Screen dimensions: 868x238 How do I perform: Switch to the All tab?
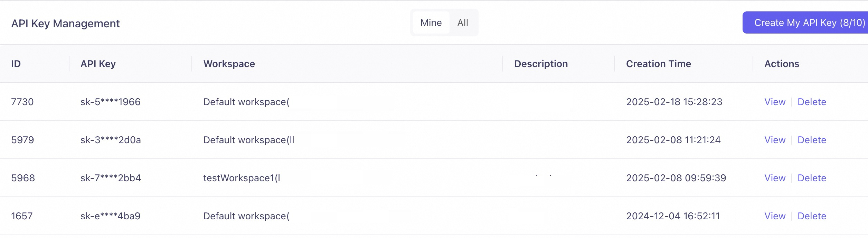pos(463,23)
